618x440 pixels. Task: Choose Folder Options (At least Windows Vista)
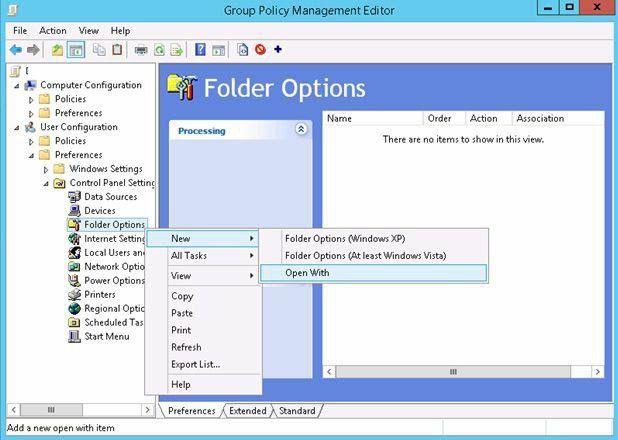tap(373, 255)
